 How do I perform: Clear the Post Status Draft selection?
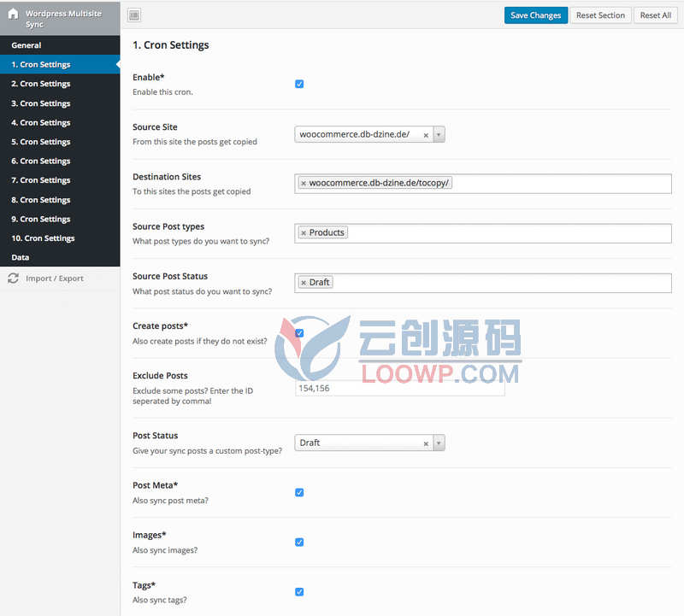tap(426, 443)
